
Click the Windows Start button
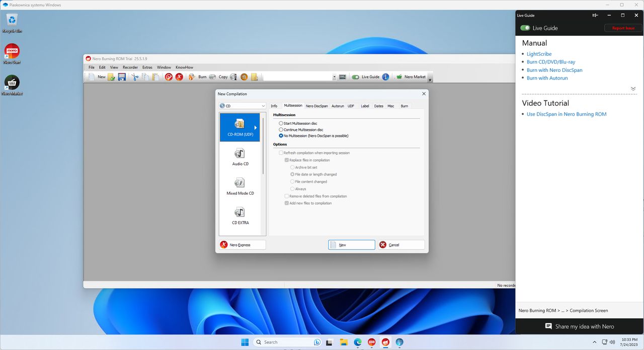(x=245, y=342)
